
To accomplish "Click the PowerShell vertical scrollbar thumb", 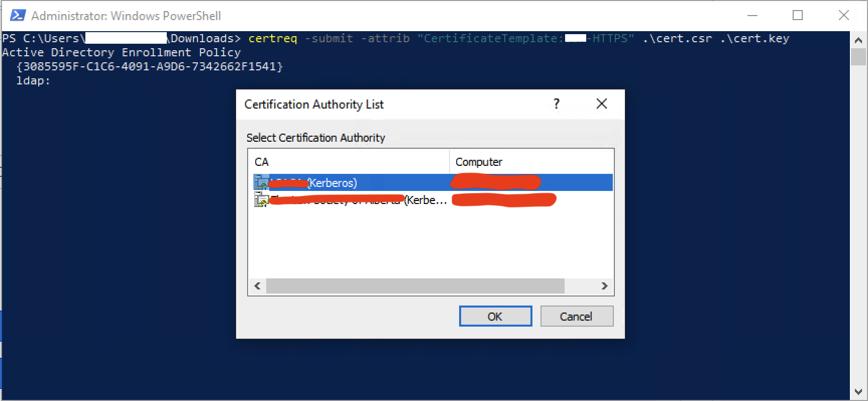I will point(858,56).
